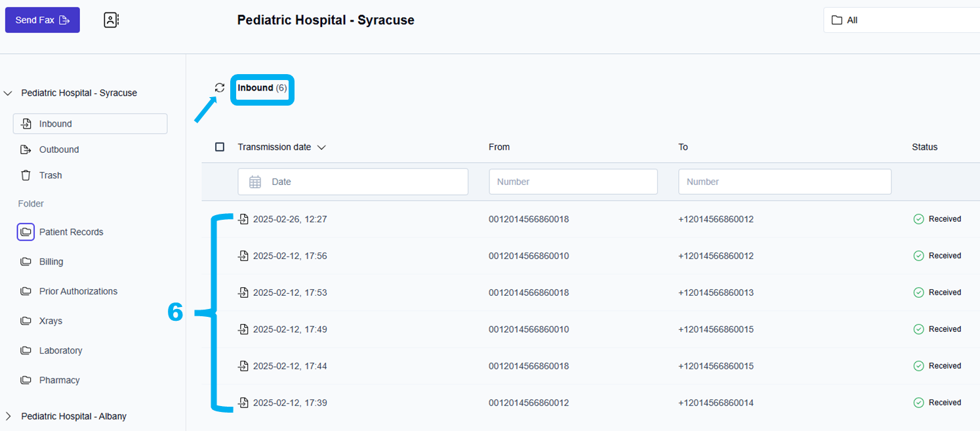This screenshot has height=431, width=980.
Task: Click the Received status icon in first row
Action: [918, 219]
